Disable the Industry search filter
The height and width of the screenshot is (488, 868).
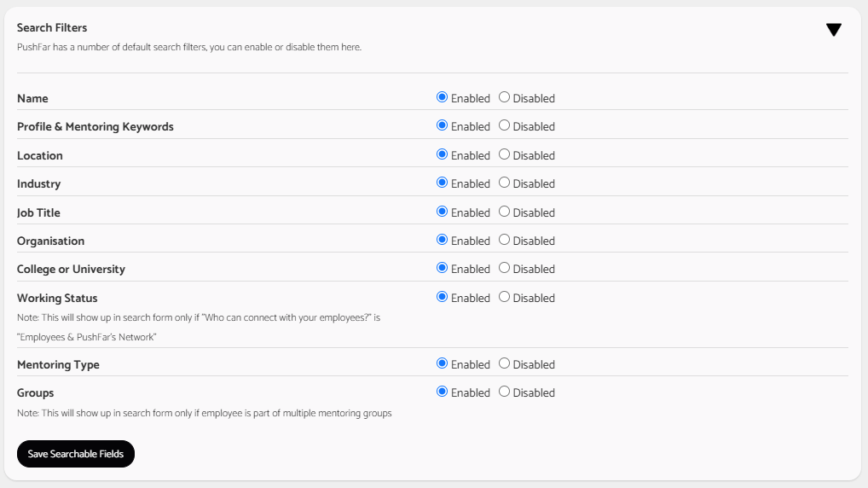pyautogui.click(x=504, y=183)
